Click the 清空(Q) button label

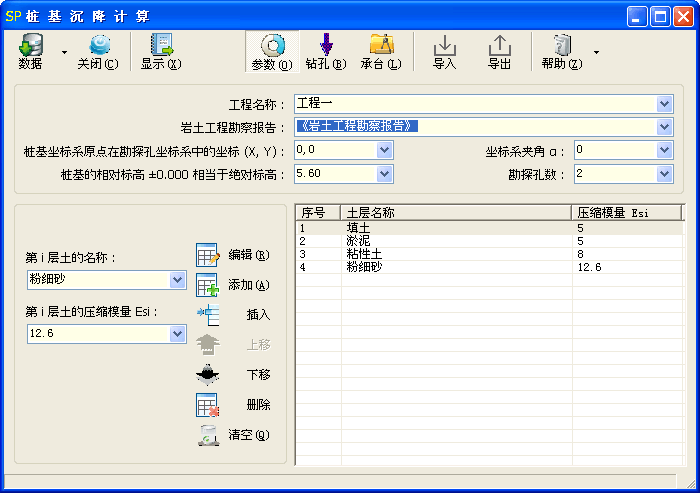click(249, 435)
